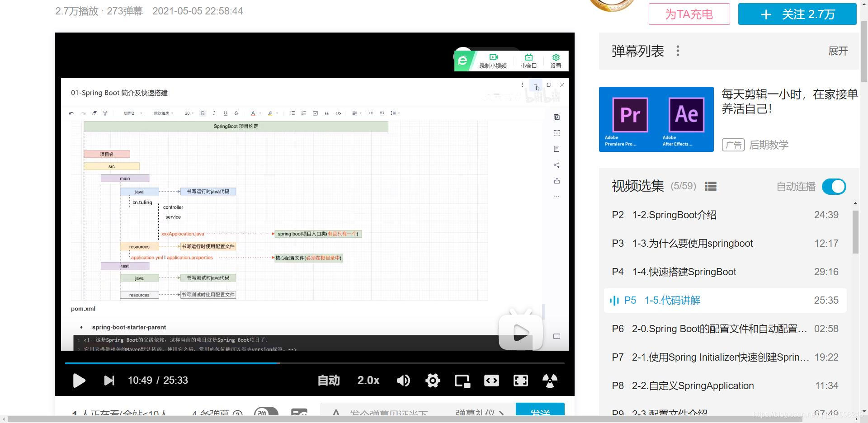Enter fullscreen player mode

(x=521, y=381)
